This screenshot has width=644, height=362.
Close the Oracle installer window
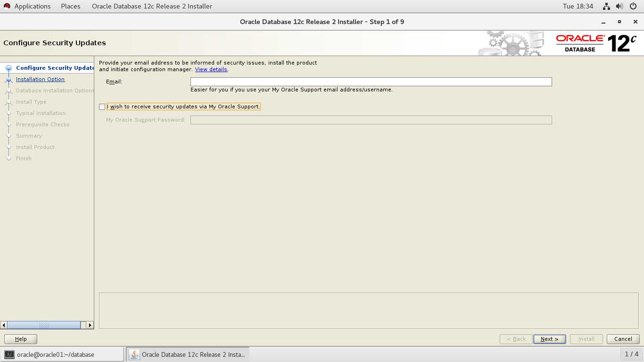tap(636, 22)
